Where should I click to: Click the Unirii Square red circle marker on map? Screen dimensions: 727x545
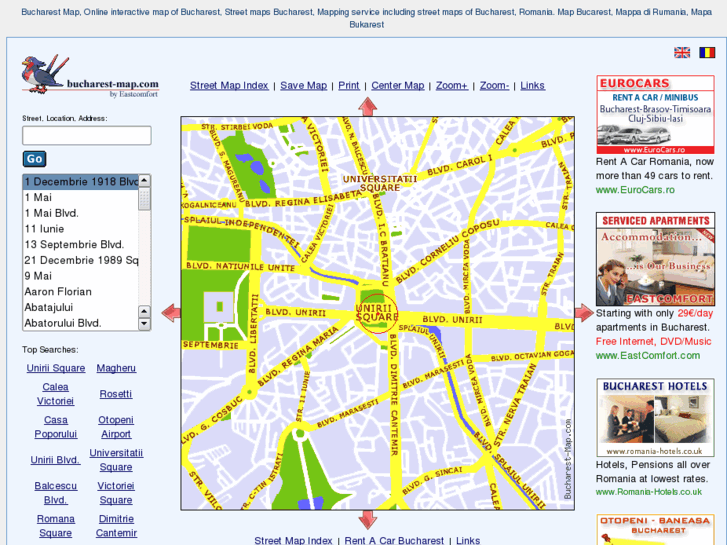coord(377,313)
